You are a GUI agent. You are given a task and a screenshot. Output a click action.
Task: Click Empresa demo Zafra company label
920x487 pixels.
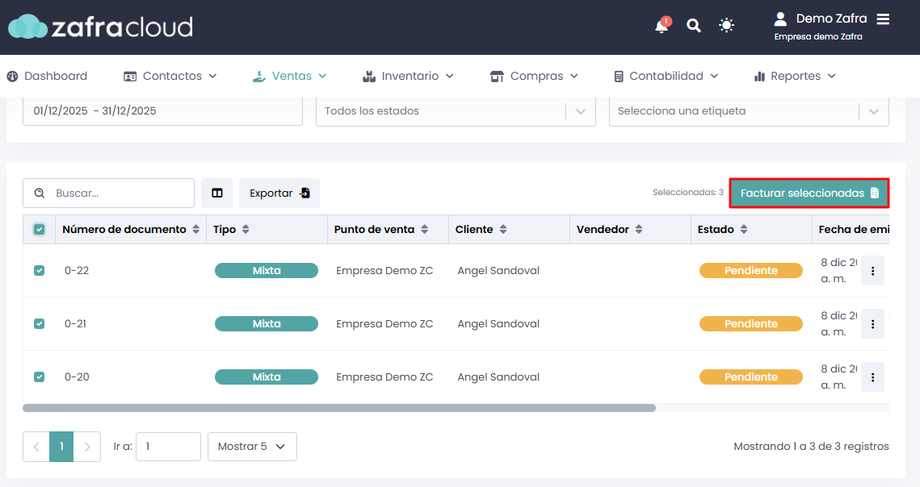click(x=818, y=37)
